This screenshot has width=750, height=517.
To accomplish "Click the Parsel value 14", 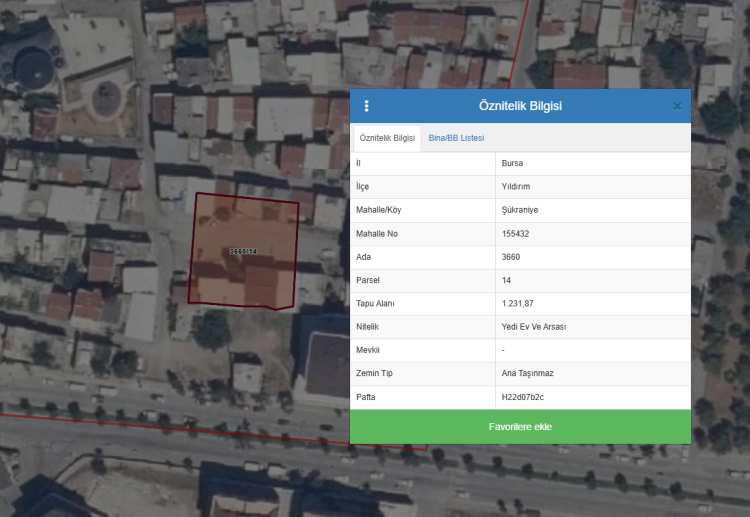I will click(506, 280).
